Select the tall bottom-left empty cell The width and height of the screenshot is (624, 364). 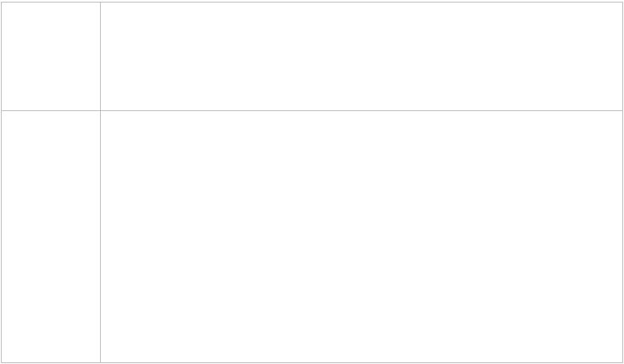[x=51, y=236]
